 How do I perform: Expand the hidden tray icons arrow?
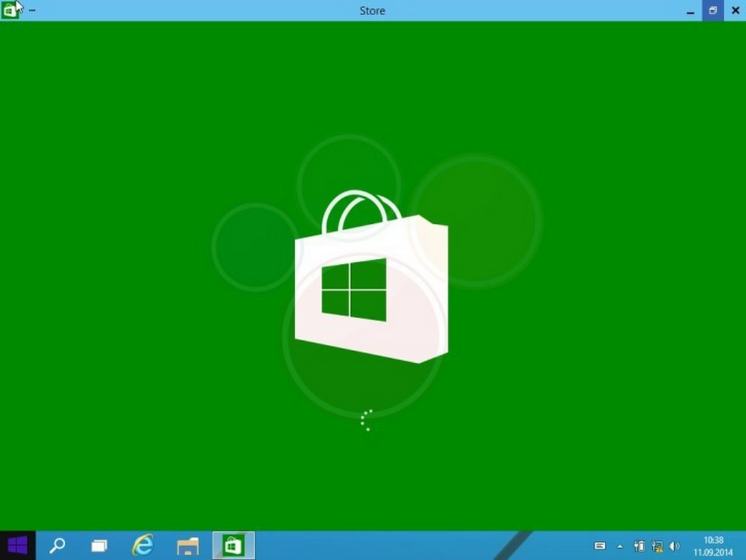(x=620, y=546)
